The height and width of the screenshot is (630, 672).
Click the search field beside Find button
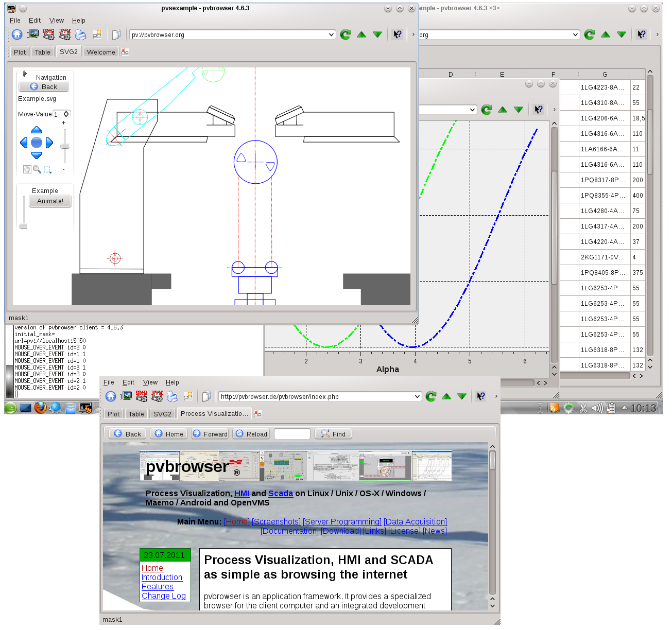[x=292, y=434]
